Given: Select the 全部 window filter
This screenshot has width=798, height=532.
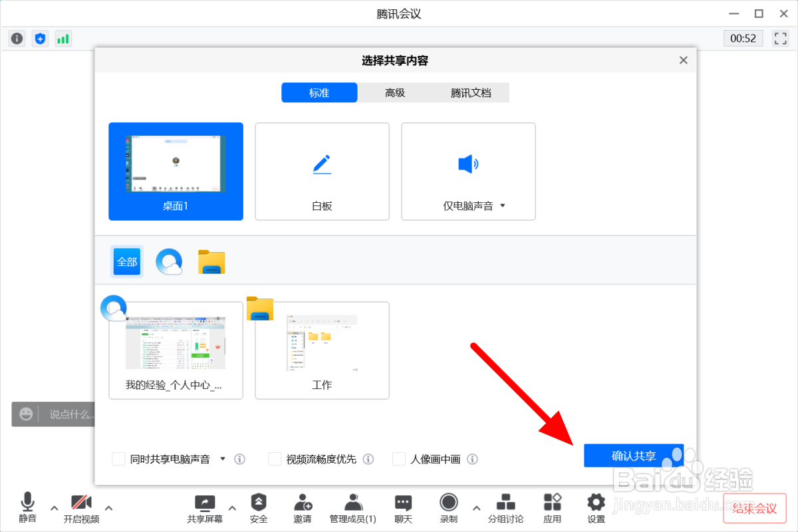Looking at the screenshot, I should click(x=127, y=262).
